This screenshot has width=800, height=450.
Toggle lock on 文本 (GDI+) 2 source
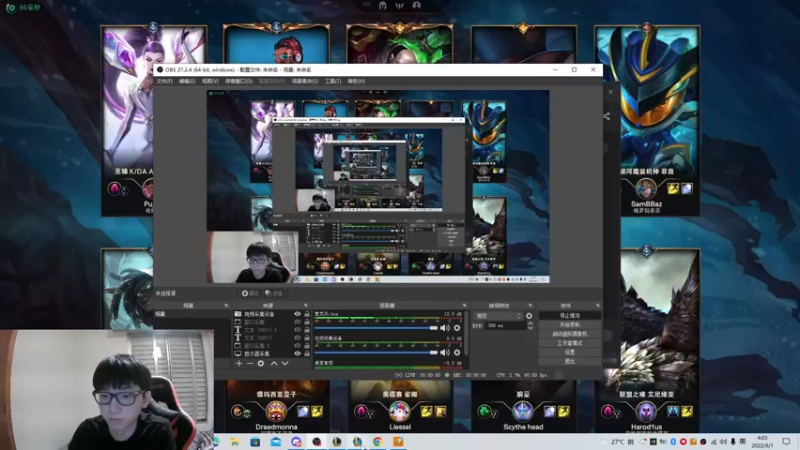pos(307,330)
